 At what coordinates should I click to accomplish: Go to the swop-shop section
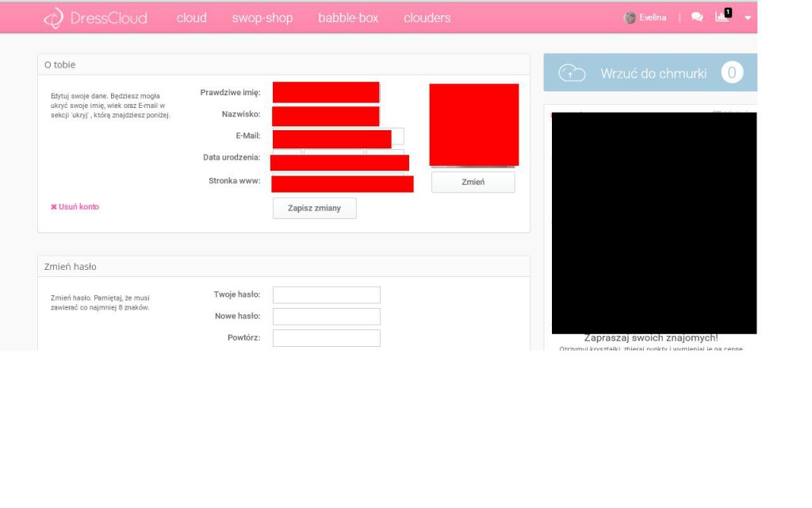click(262, 18)
